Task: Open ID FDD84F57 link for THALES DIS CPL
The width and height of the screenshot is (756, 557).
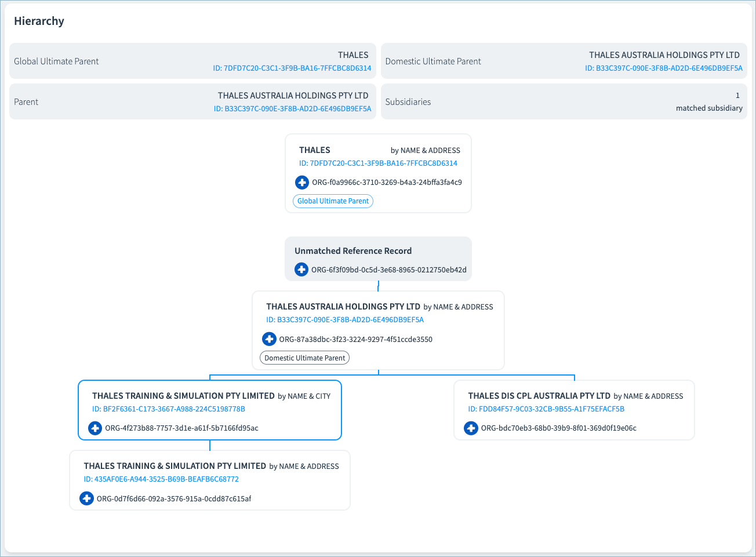Action: point(546,409)
